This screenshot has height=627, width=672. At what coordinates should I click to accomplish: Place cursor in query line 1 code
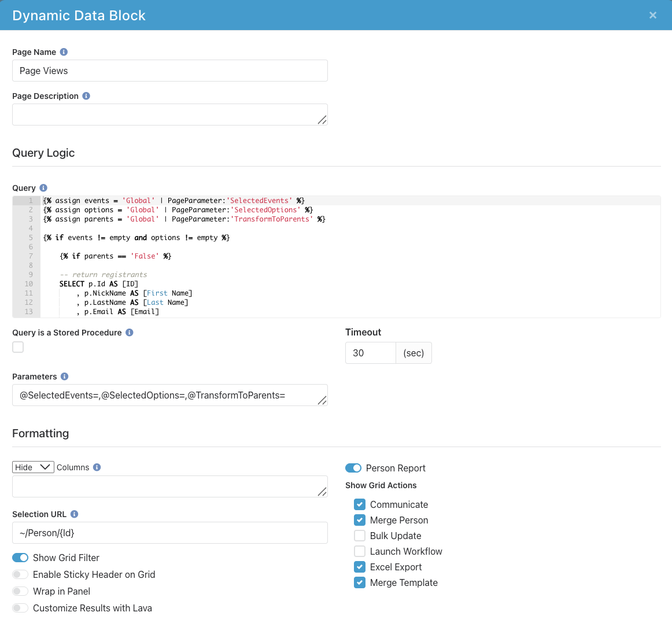173,201
